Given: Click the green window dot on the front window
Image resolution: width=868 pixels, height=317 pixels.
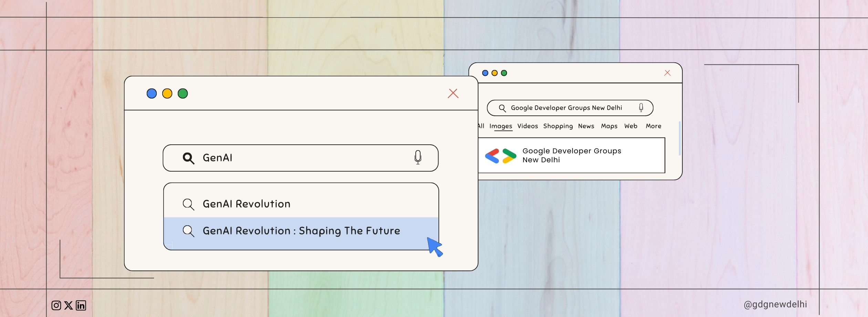Looking at the screenshot, I should pyautogui.click(x=183, y=93).
